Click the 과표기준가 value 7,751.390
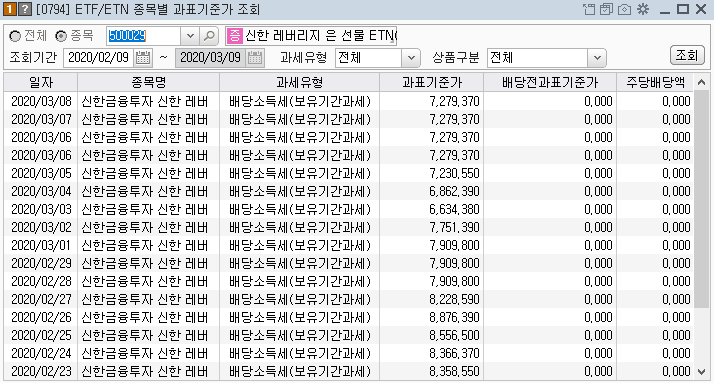 coord(454,227)
